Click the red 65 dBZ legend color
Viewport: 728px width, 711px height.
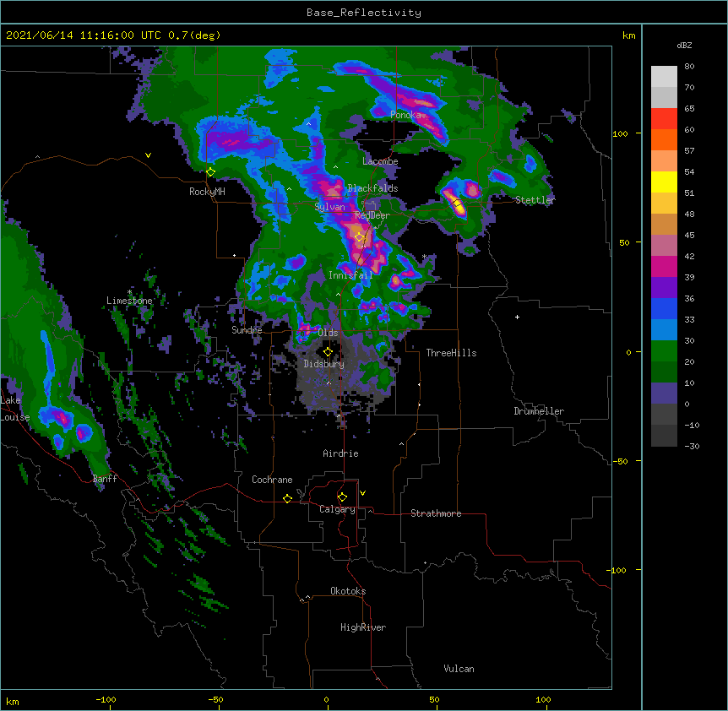664,118
